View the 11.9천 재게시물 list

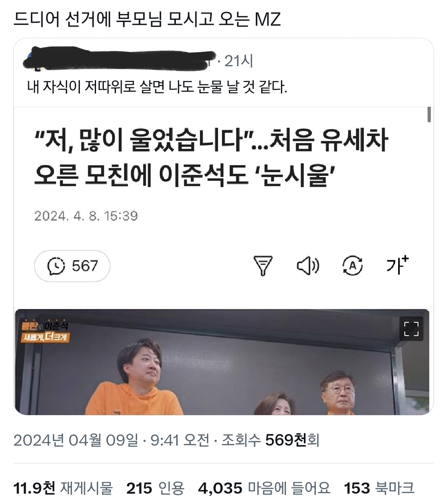(x=63, y=488)
